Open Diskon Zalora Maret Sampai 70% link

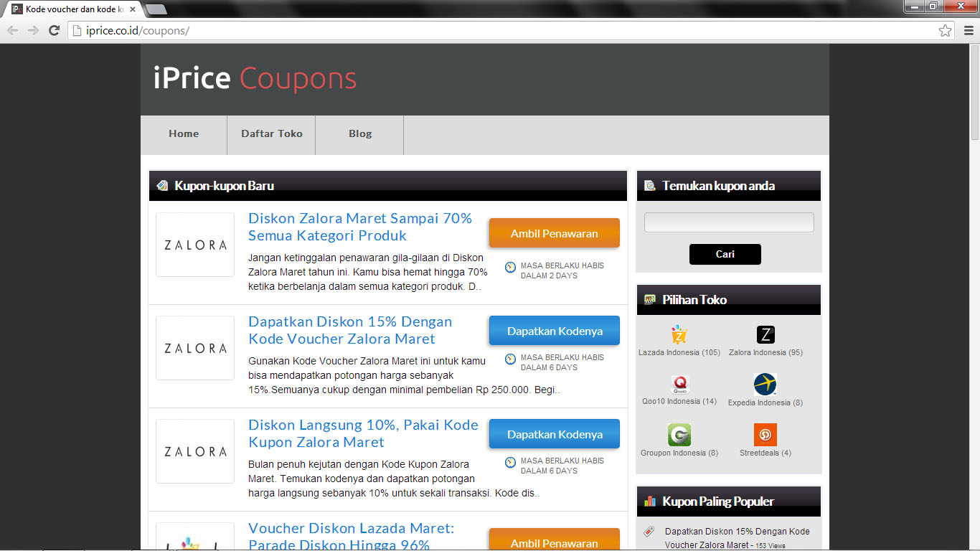360,227
